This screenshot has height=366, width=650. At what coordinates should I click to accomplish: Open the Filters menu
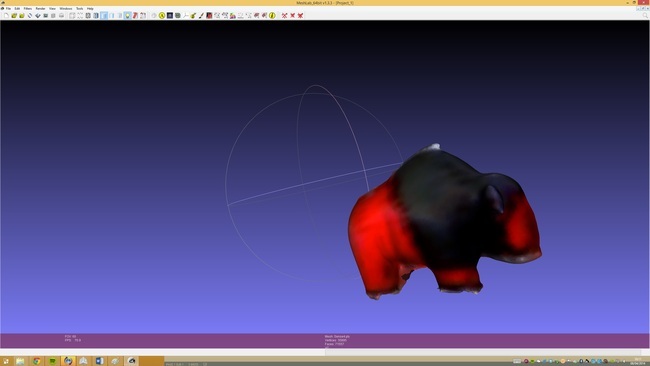coord(28,8)
